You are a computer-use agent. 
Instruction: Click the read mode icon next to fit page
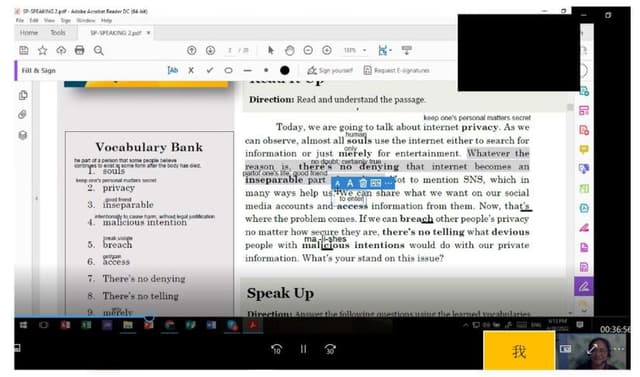click(407, 50)
